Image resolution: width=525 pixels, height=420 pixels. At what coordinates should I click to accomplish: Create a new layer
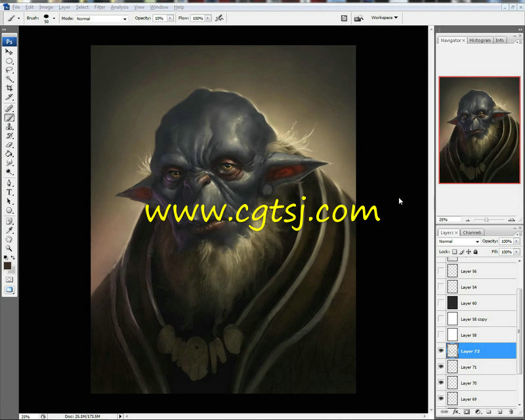tap(500, 411)
